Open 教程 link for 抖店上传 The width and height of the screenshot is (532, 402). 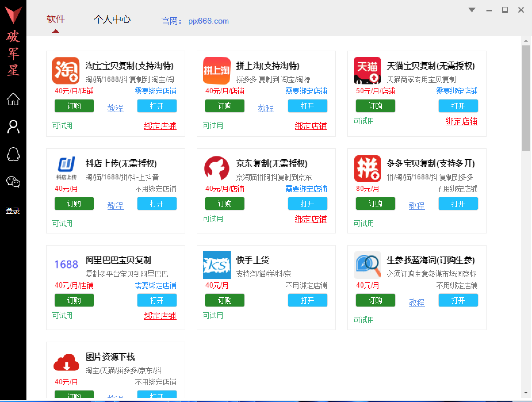tap(115, 206)
